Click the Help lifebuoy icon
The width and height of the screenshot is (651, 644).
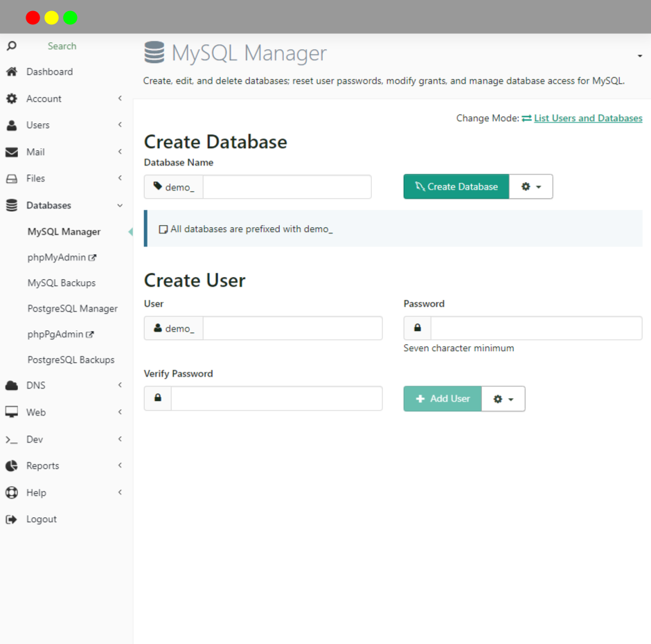click(12, 492)
